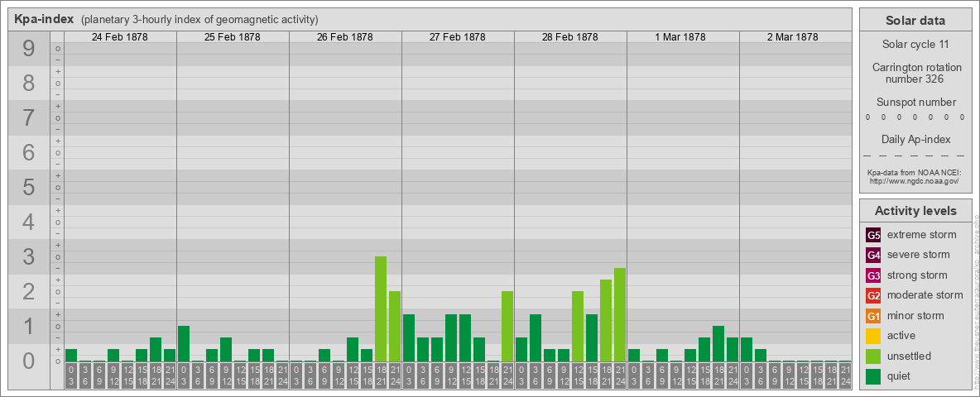
Task: Select the '26 Feb 1878' date header
Action: pyautogui.click(x=345, y=37)
